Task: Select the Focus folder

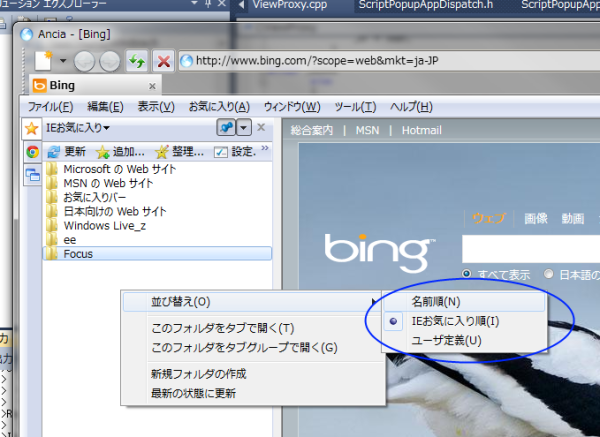Action: [157, 254]
